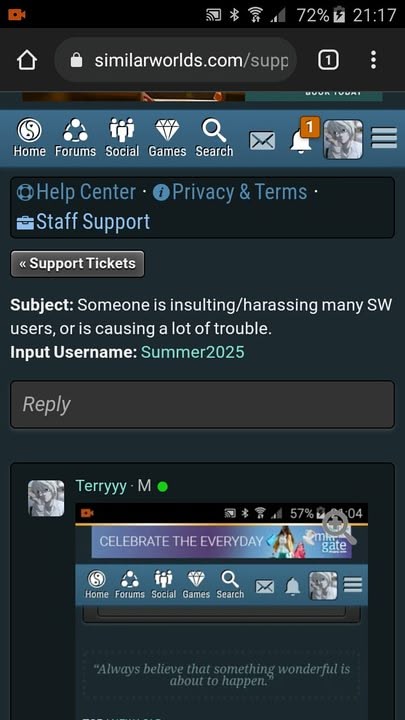Zoom the attached screenshot with magnifier icon
This screenshot has height=720, width=405.
point(339,527)
